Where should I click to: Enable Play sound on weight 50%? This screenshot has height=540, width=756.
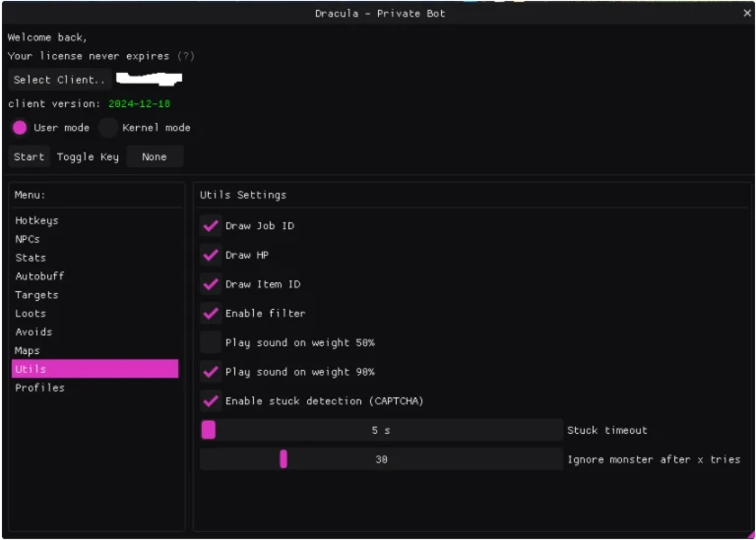click(x=211, y=342)
